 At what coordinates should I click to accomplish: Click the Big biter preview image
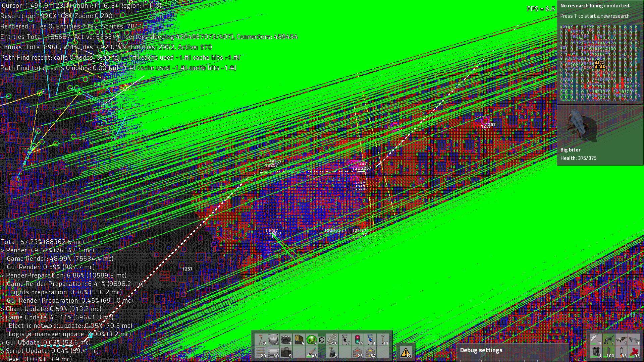pyautogui.click(x=583, y=126)
